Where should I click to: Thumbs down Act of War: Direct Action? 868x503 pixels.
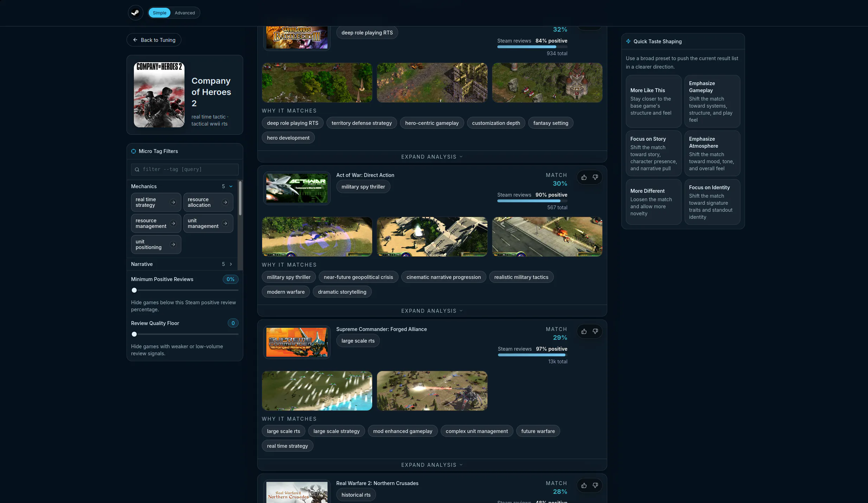595,177
